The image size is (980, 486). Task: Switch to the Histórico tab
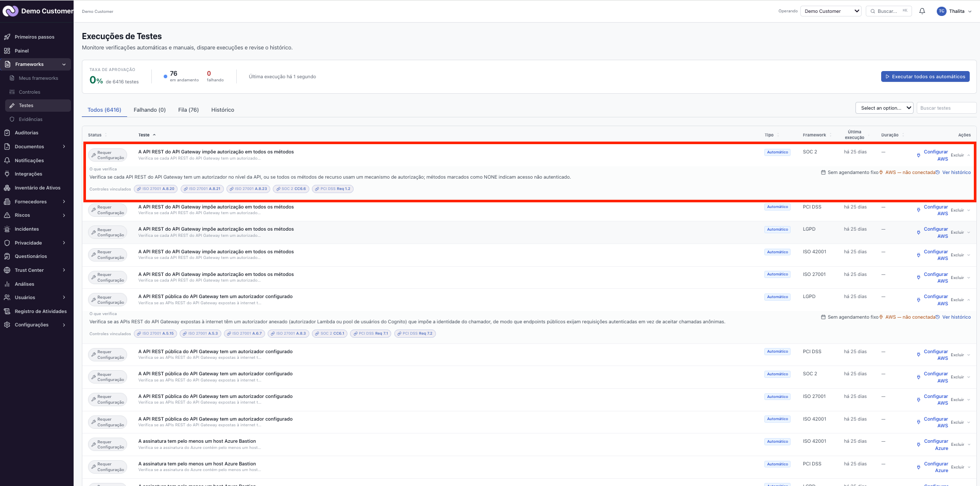tap(222, 110)
